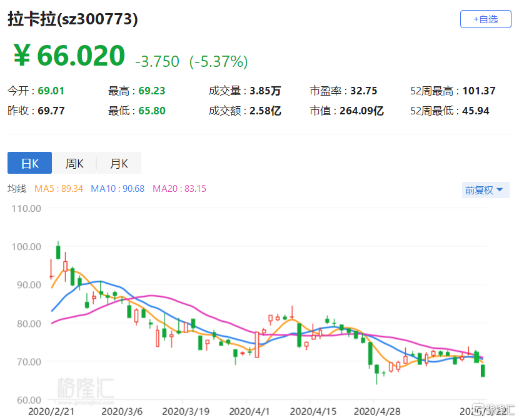Switch to 月K monthly chart tab

click(x=119, y=163)
